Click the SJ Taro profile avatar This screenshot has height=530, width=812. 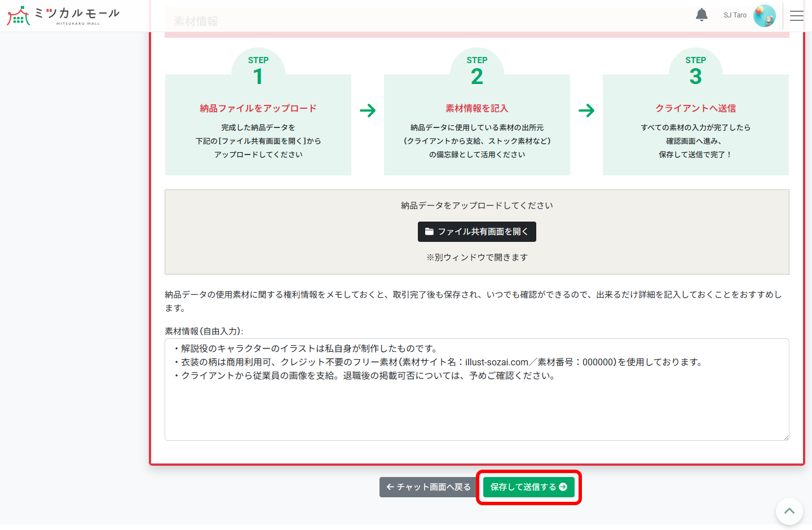[765, 15]
